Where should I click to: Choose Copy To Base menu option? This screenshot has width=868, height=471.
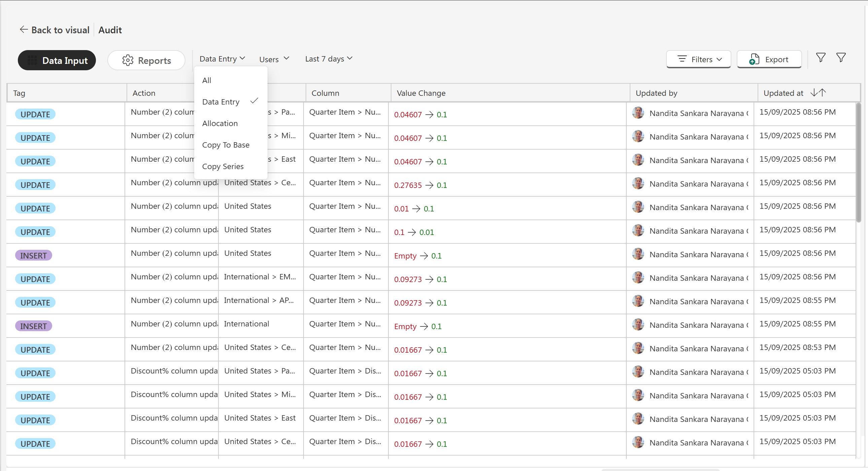pos(225,145)
